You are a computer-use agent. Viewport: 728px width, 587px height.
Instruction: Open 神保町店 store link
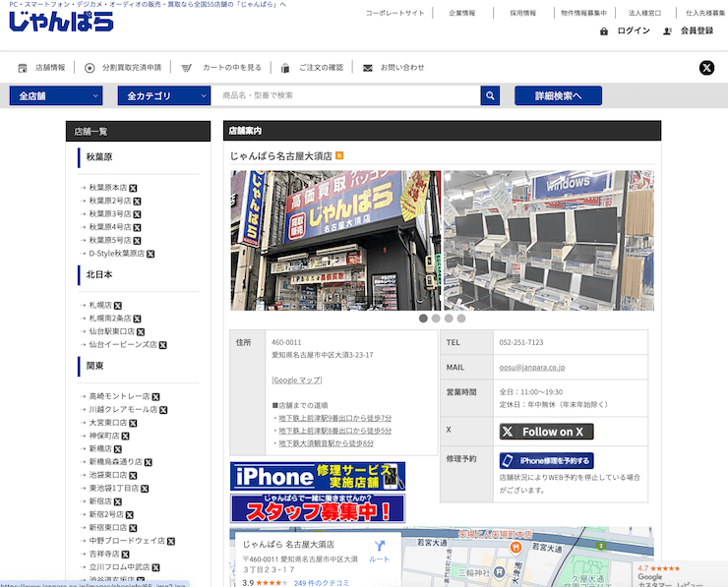(x=104, y=436)
